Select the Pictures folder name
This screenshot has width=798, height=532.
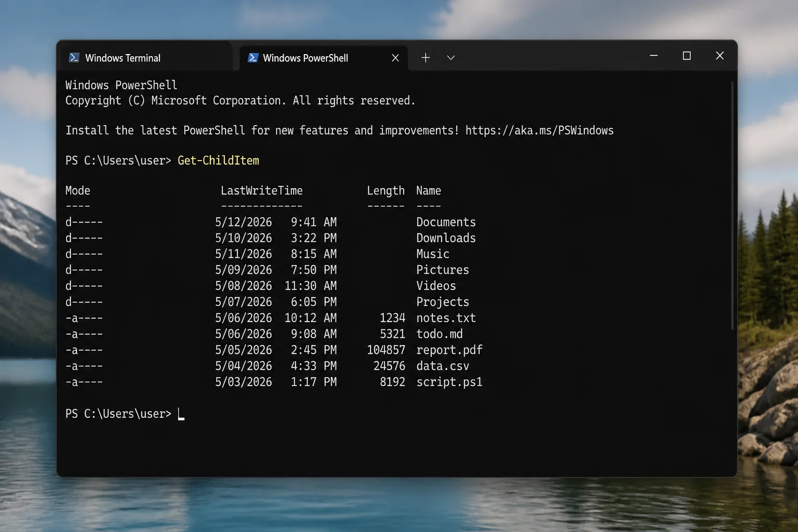(x=443, y=270)
